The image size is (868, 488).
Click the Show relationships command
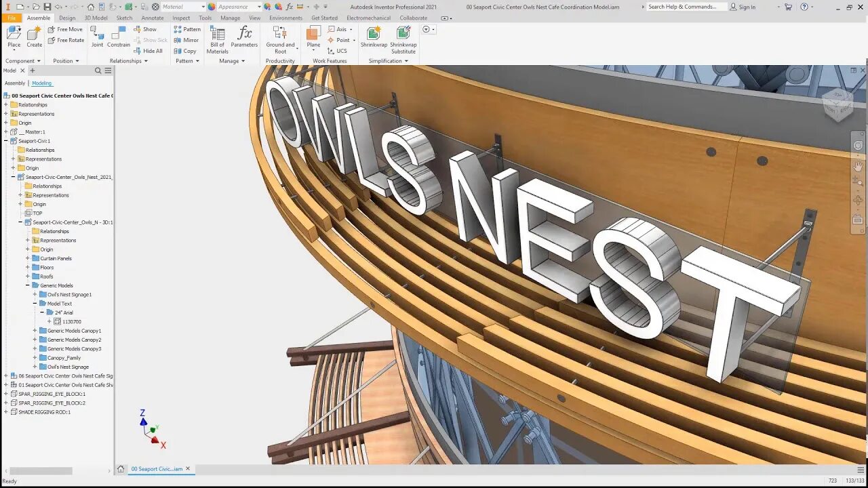click(x=145, y=29)
